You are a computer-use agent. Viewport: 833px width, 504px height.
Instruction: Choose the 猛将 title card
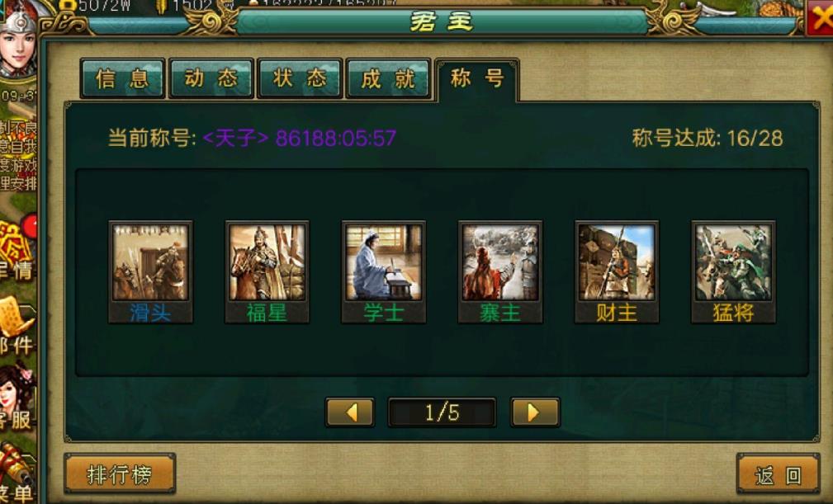[733, 271]
